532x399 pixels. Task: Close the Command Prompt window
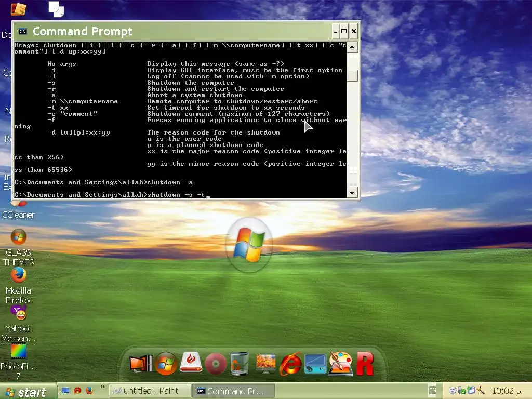pos(353,31)
